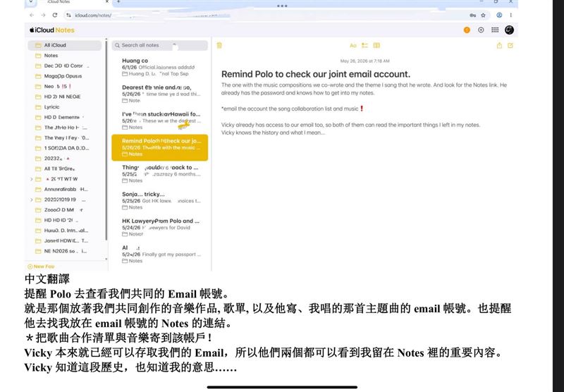Close the iCloud Notes tab
The image size is (564, 392).
coord(107,2)
